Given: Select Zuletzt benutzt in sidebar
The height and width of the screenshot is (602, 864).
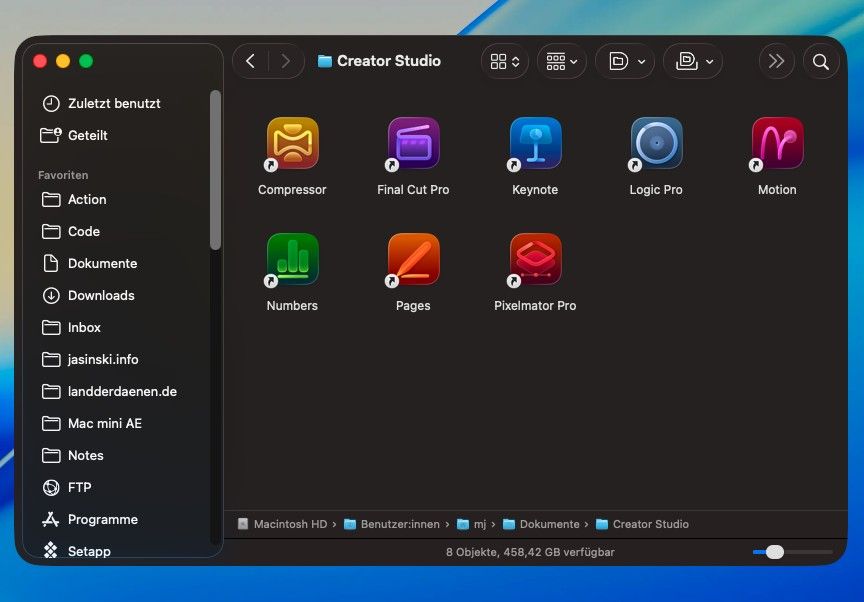Looking at the screenshot, I should (113, 103).
